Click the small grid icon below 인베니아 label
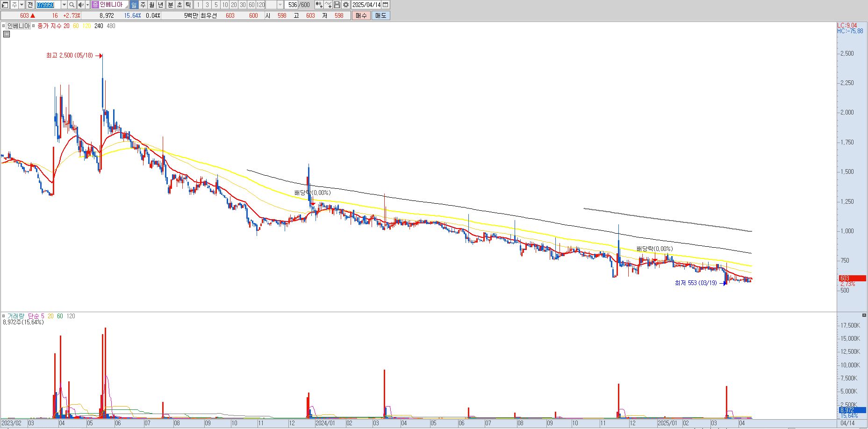 pos(6,34)
